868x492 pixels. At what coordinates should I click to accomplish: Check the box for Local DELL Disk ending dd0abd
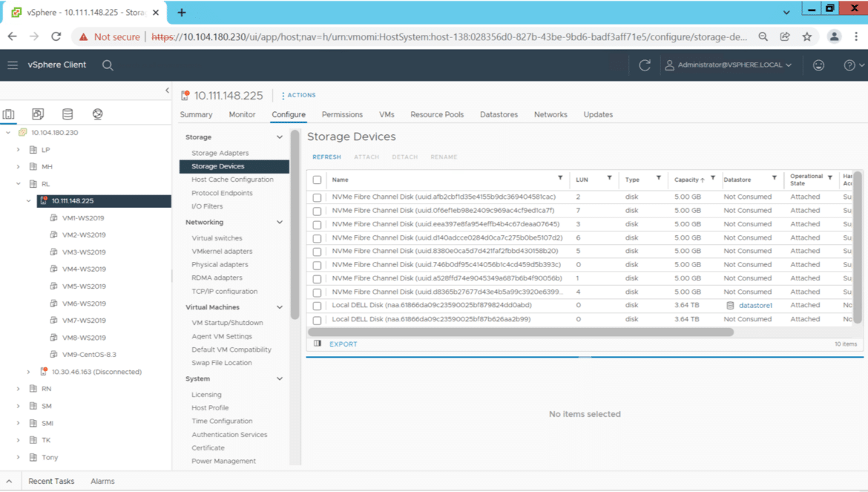coord(317,306)
